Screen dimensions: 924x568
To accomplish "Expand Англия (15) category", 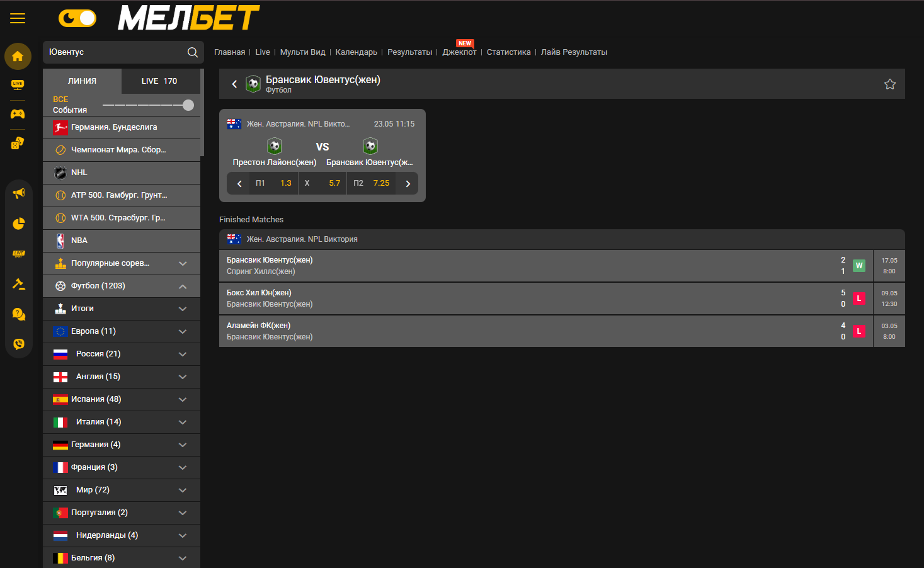I will point(122,377).
